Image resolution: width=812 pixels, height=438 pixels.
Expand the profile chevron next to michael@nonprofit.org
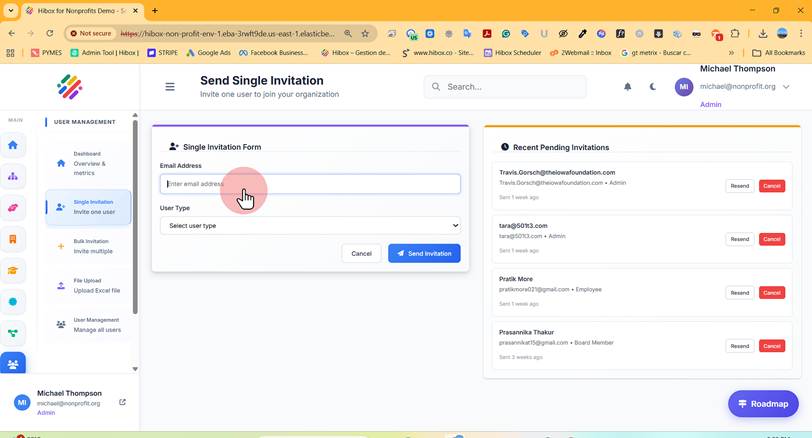tap(786, 87)
